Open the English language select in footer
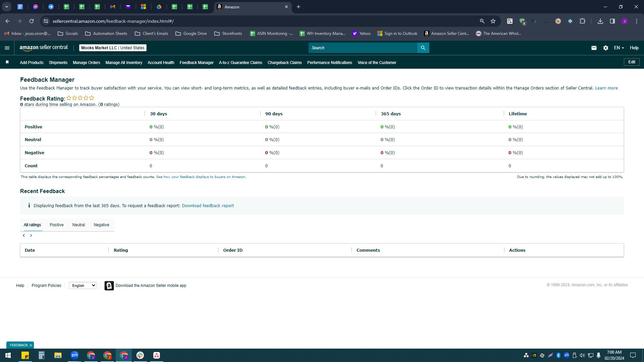 (83, 286)
